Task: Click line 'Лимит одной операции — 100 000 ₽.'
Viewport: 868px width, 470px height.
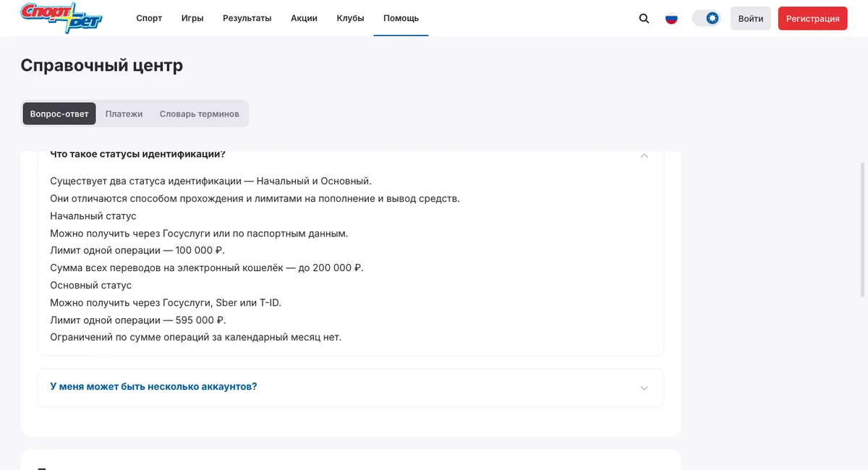Action: point(137,250)
